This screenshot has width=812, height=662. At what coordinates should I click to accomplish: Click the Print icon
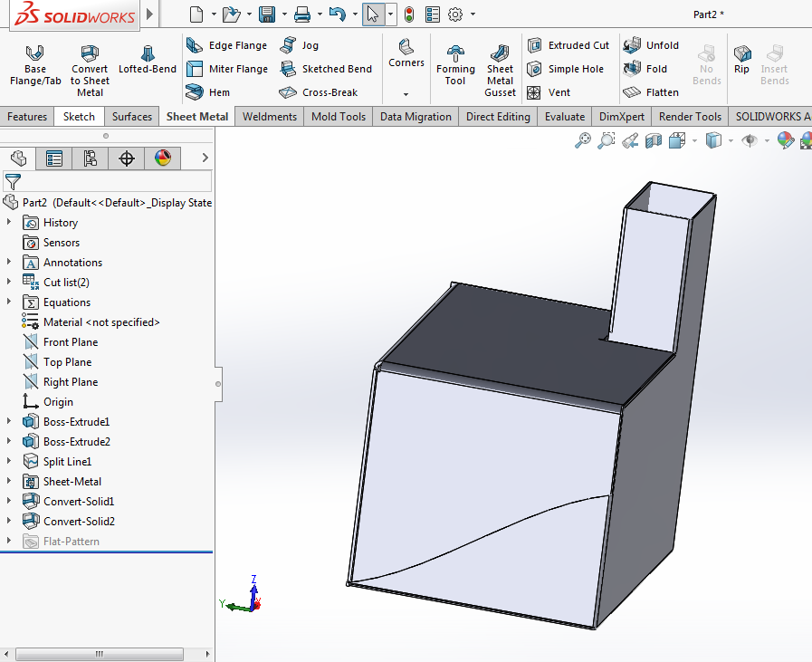[x=302, y=14]
